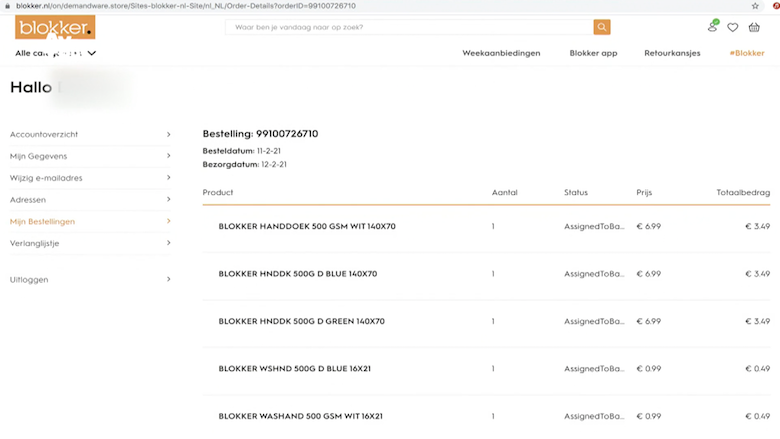Viewport: 780px width, 439px height.
Task: Go to Retourkansjes
Action: point(672,53)
